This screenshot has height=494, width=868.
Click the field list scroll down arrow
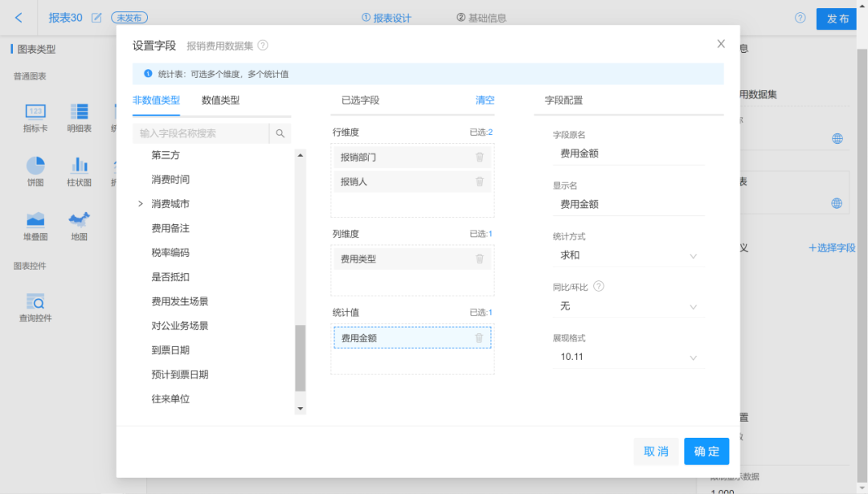pos(300,409)
